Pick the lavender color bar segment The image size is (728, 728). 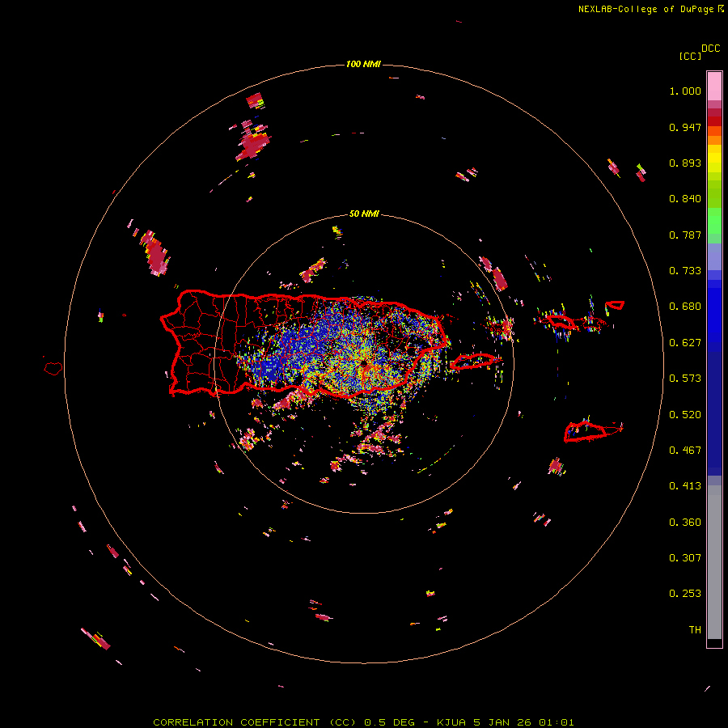tap(714, 256)
